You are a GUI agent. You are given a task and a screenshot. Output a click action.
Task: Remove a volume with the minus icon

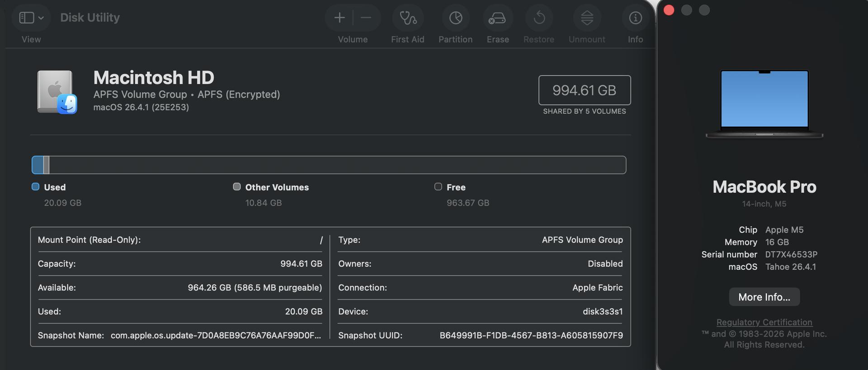pos(366,18)
